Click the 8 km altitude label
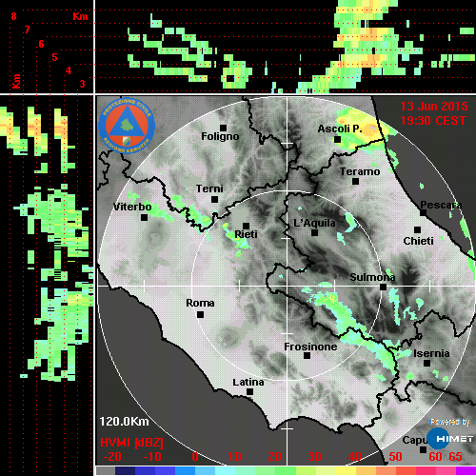The width and height of the screenshot is (476, 476). tap(13, 16)
